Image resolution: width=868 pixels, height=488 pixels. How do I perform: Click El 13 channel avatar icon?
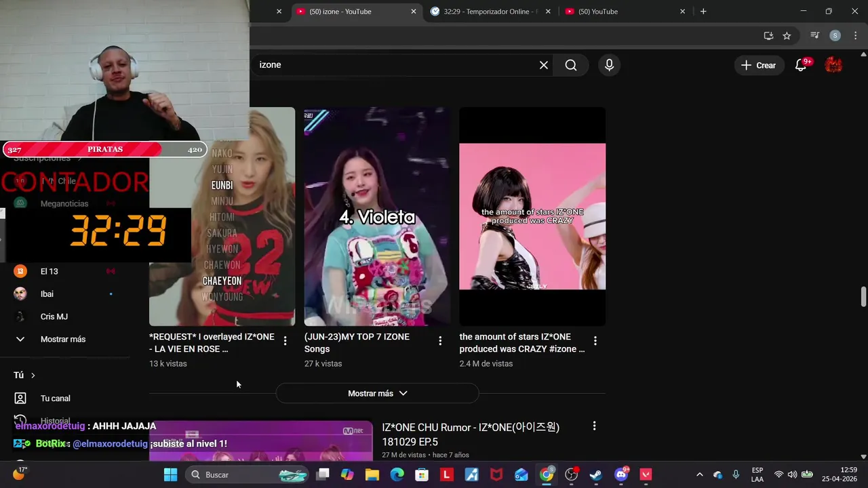coord(20,271)
